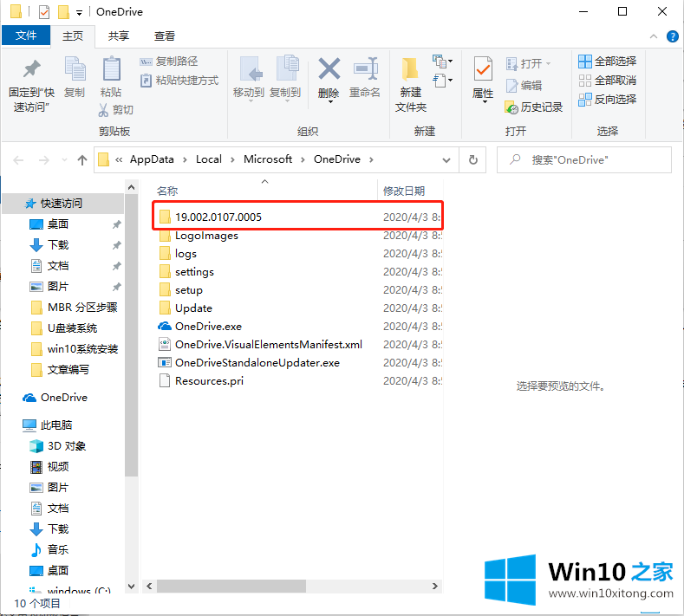
Task: Switch to the Share (共享) tab
Action: pyautogui.click(x=119, y=36)
